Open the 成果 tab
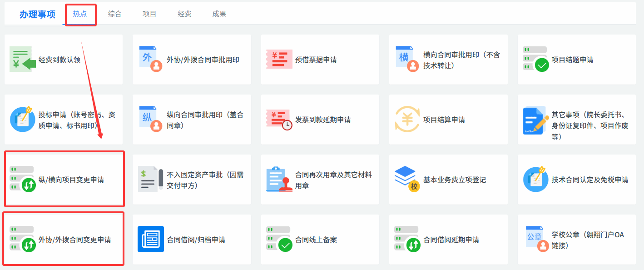 click(x=219, y=14)
